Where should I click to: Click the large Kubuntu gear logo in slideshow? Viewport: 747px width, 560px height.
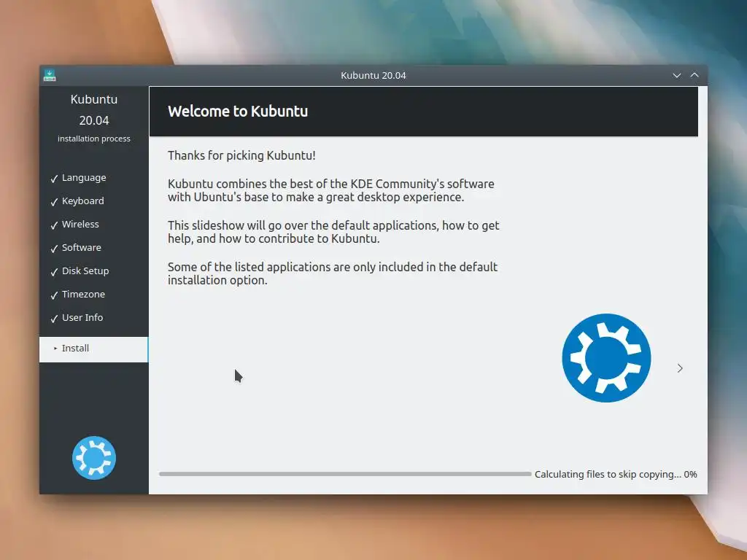point(606,357)
